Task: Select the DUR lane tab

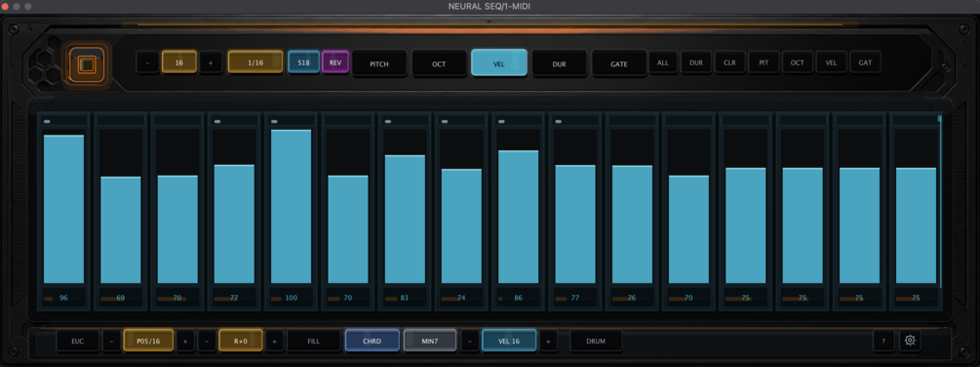Action: click(559, 63)
